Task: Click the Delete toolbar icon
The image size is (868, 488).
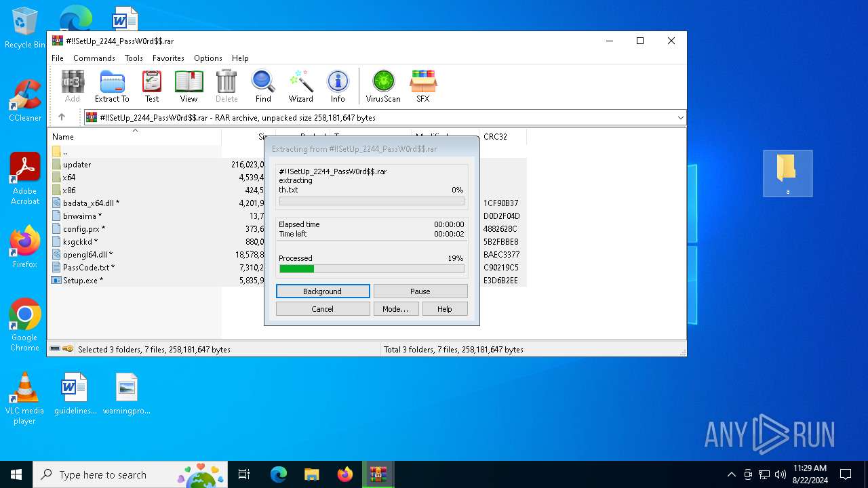Action: 226,86
